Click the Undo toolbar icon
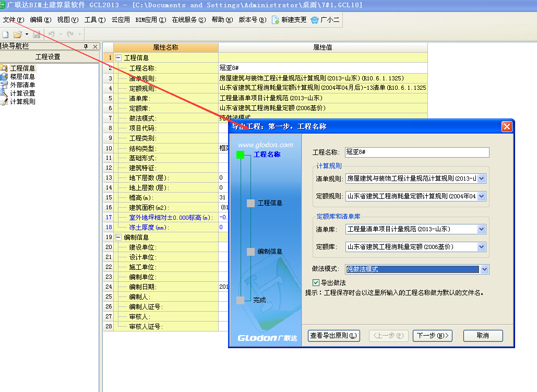The height and width of the screenshot is (392, 537). [x=51, y=34]
